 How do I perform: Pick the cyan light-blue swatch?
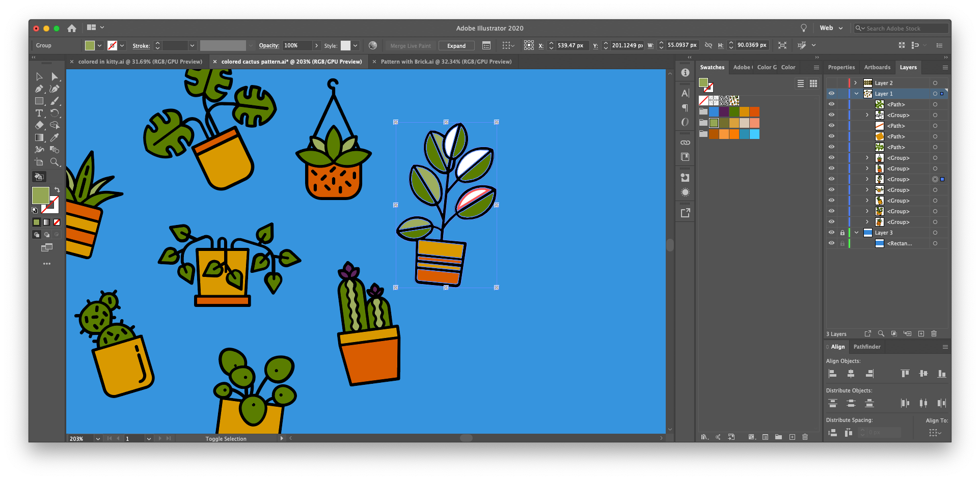coord(754,134)
